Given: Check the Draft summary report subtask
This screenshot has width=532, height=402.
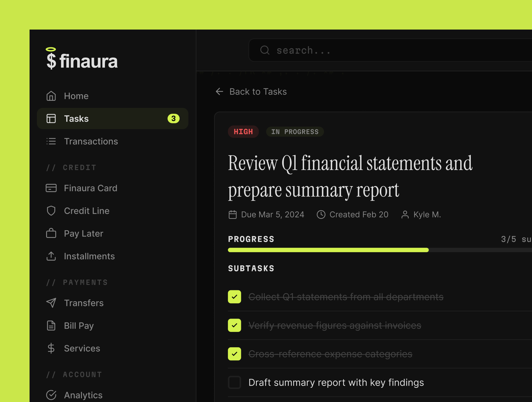Looking at the screenshot, I should tap(234, 382).
